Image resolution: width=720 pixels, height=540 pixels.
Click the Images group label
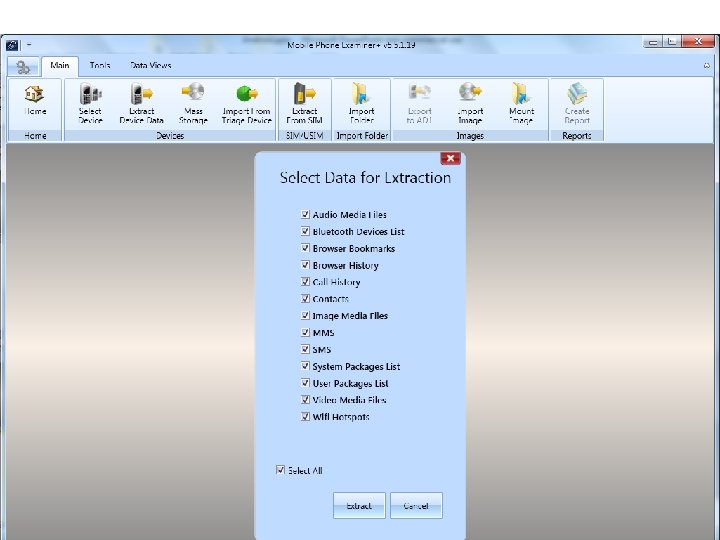tap(470, 136)
